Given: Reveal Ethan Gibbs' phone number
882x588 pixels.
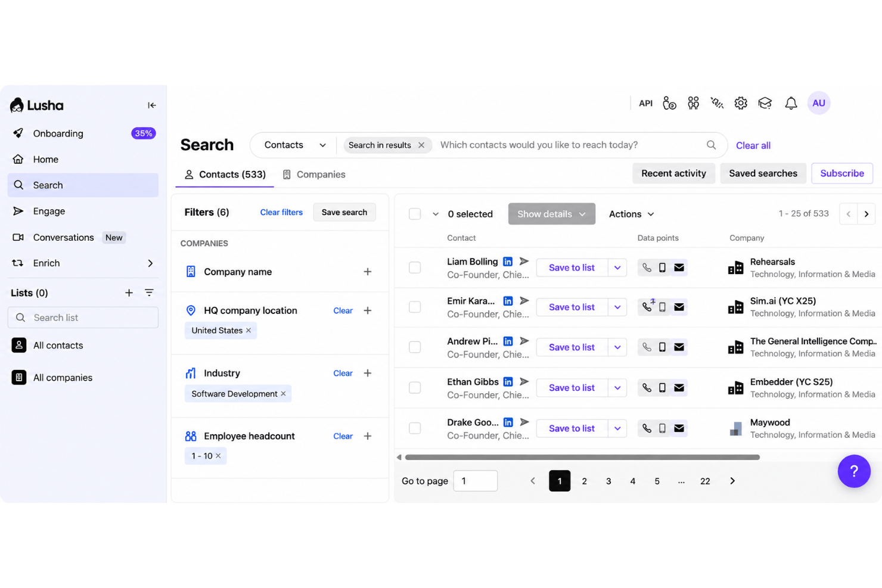Looking at the screenshot, I should 647,387.
